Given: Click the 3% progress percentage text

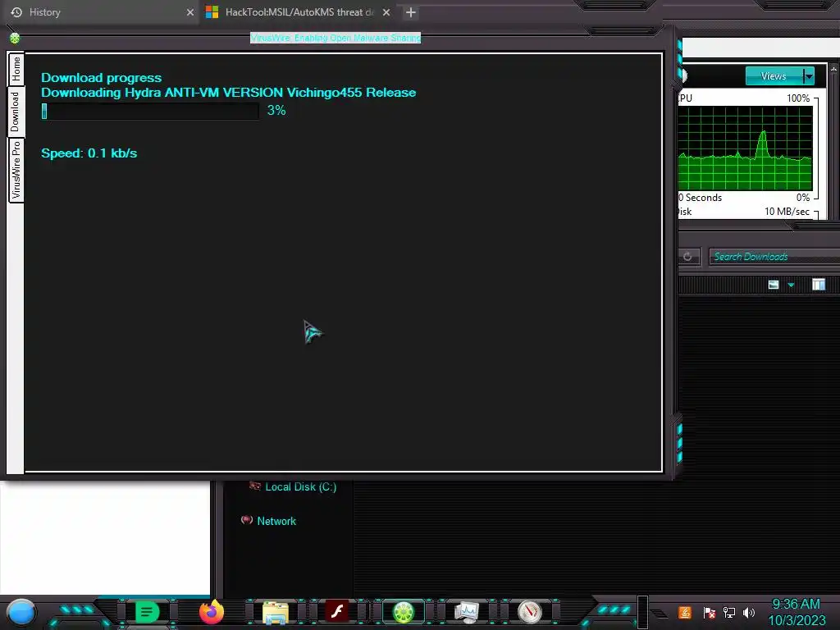Looking at the screenshot, I should [x=276, y=111].
